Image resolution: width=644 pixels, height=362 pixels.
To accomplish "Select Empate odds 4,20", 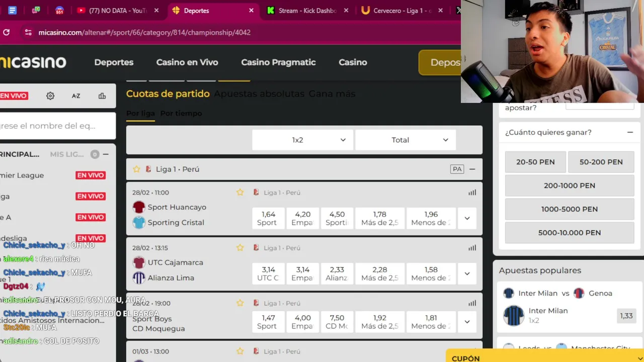I will (302, 218).
